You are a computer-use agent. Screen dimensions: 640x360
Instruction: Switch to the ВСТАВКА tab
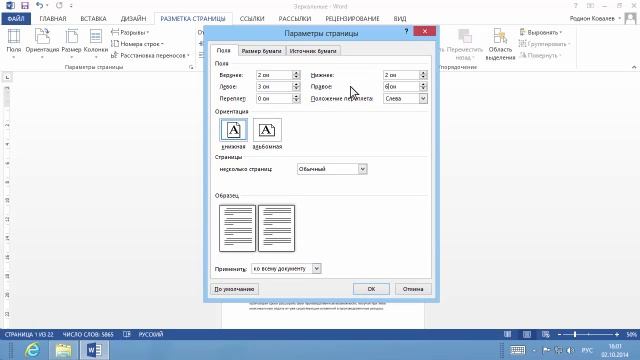pos(93,19)
